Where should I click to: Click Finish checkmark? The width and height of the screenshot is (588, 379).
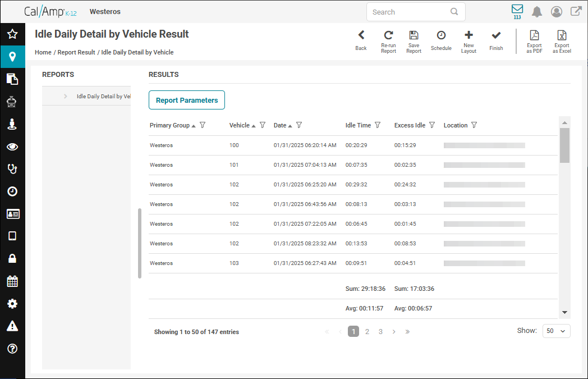click(x=496, y=40)
